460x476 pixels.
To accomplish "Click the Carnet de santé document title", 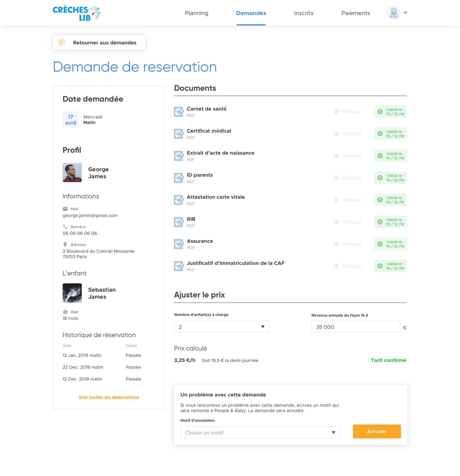I will tap(207, 109).
